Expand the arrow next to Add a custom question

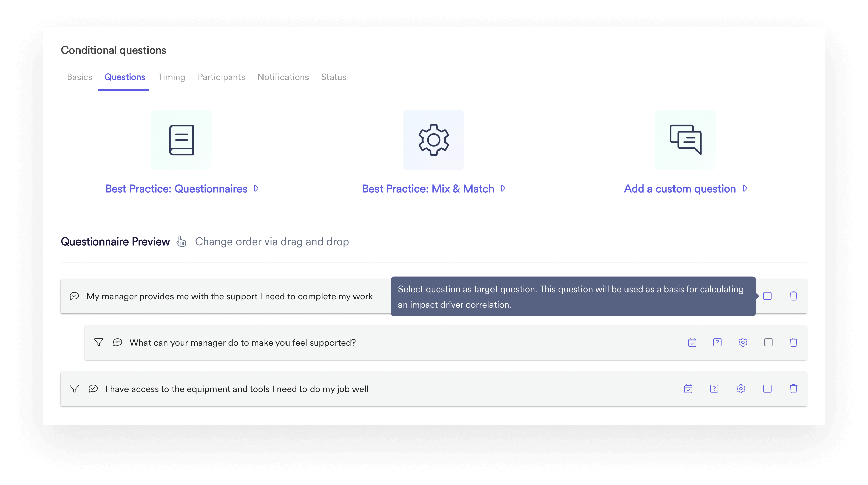pos(745,188)
